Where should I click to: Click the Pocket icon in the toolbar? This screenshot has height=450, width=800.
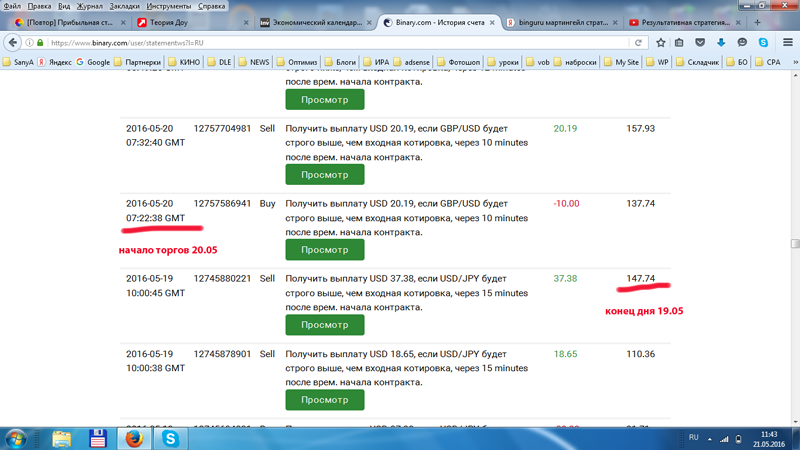700,43
